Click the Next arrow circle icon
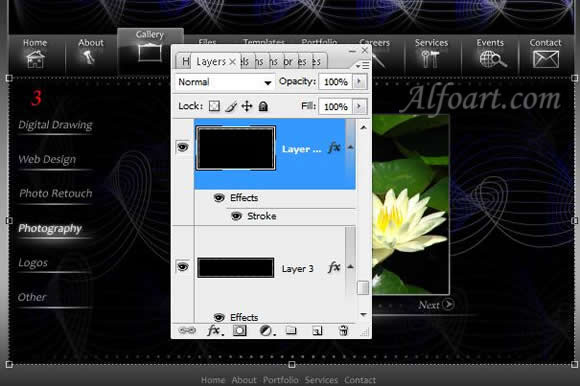Image resolution: width=580 pixels, height=386 pixels. click(x=449, y=304)
